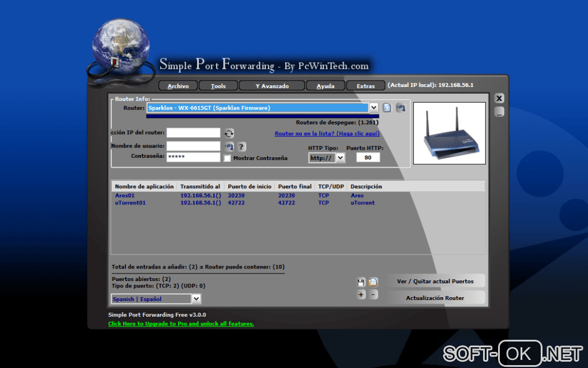The width and height of the screenshot is (588, 368).
Task: Click Ver / Quitar actual Puertos button
Action: [435, 281]
